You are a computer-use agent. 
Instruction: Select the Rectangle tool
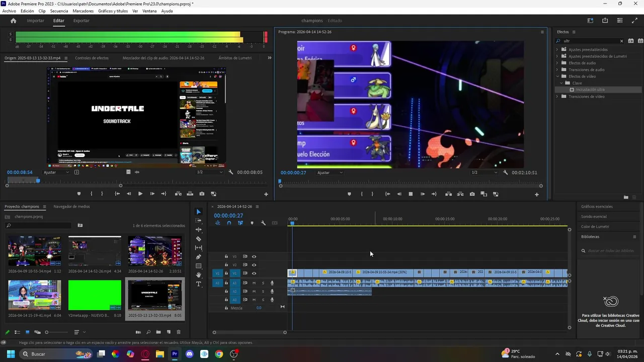click(x=198, y=266)
